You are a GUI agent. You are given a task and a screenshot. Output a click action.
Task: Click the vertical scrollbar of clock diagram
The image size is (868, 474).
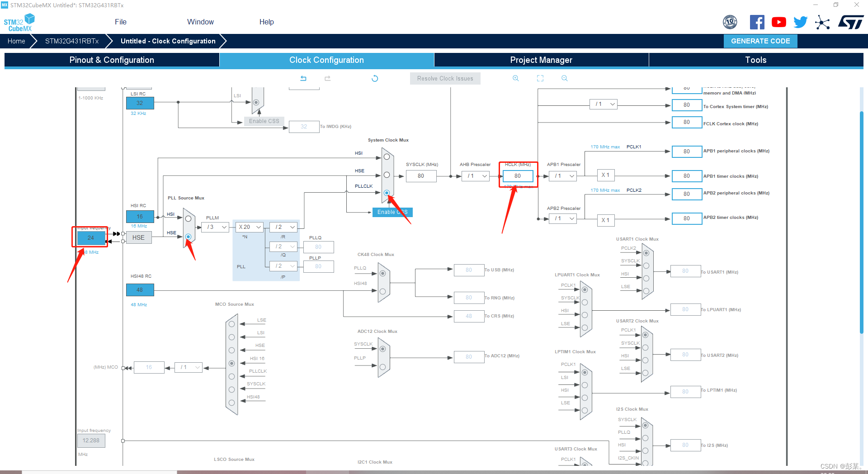pos(861,222)
